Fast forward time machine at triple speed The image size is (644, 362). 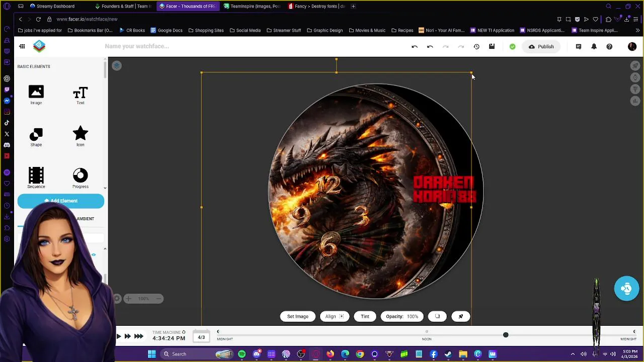click(138, 336)
